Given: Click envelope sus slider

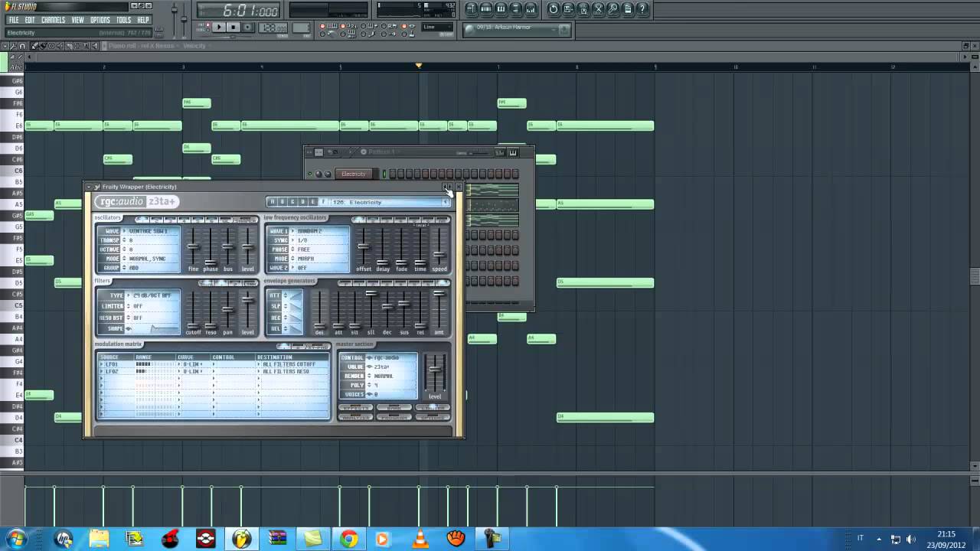Looking at the screenshot, I should 403,303.
